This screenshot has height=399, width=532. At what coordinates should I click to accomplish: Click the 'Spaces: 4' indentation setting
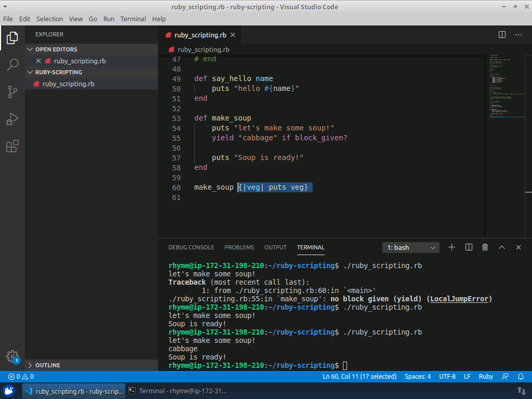click(x=418, y=377)
